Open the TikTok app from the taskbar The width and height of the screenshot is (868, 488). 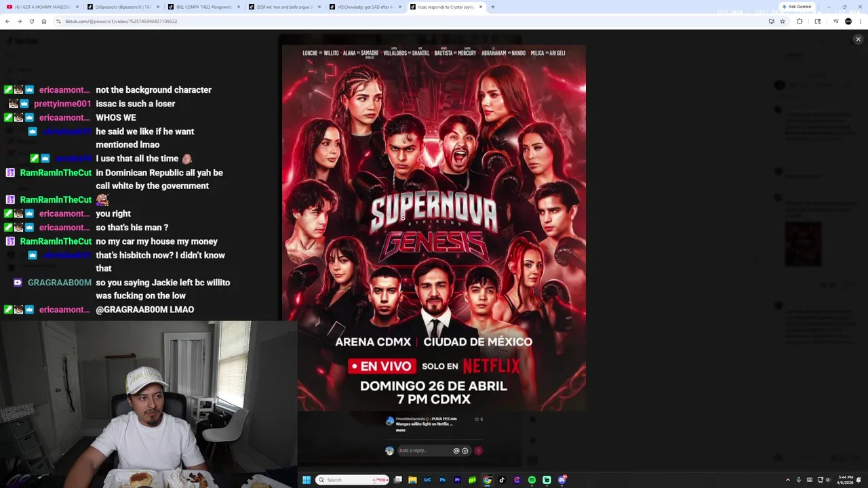[x=502, y=480]
